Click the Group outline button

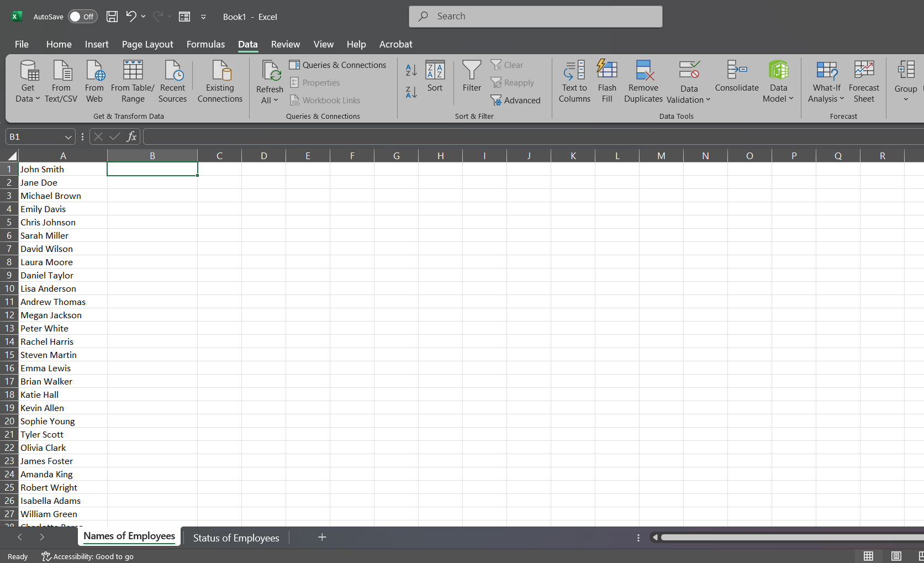click(906, 82)
